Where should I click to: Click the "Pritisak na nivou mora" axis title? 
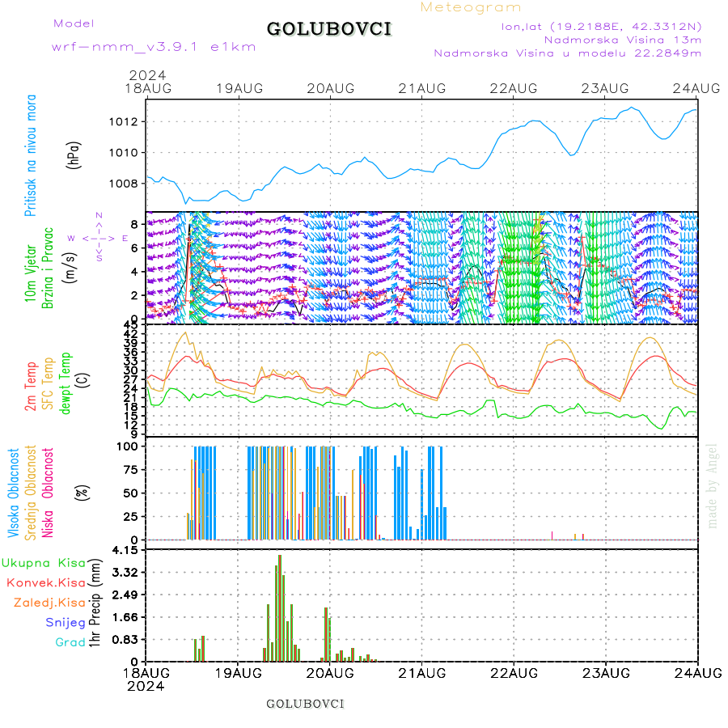tap(31, 155)
